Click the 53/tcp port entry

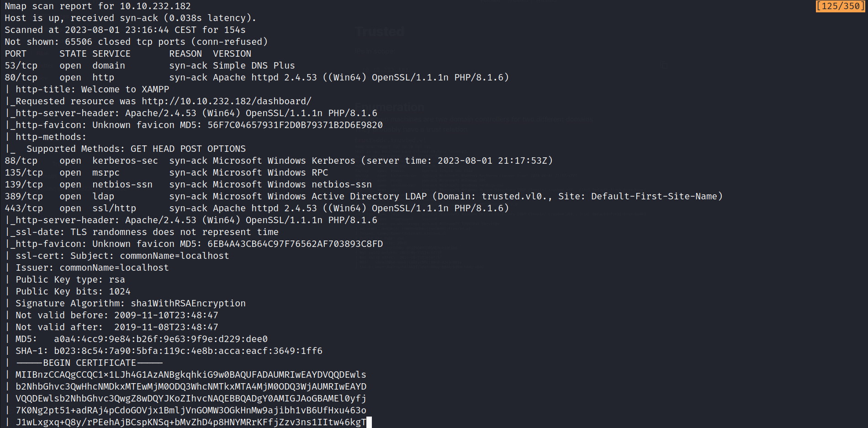[x=21, y=65]
